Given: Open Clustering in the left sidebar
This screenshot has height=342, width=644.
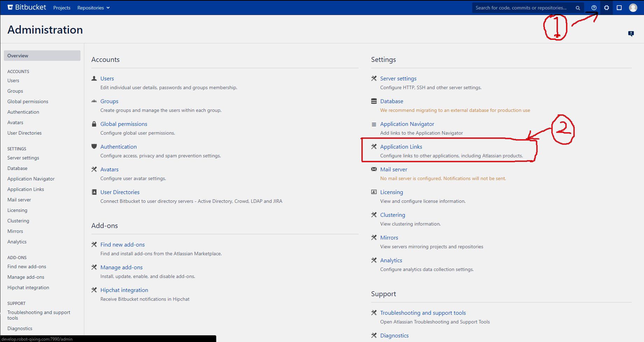Looking at the screenshot, I should [18, 221].
